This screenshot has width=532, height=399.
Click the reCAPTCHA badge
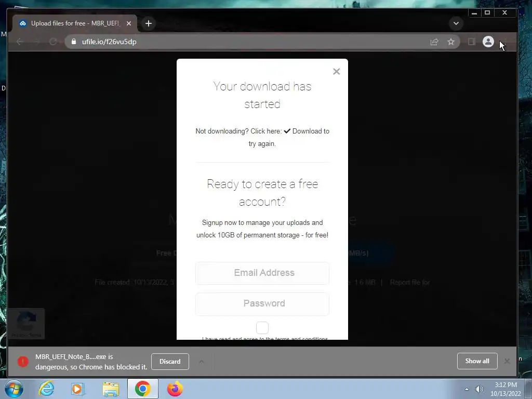[26, 324]
